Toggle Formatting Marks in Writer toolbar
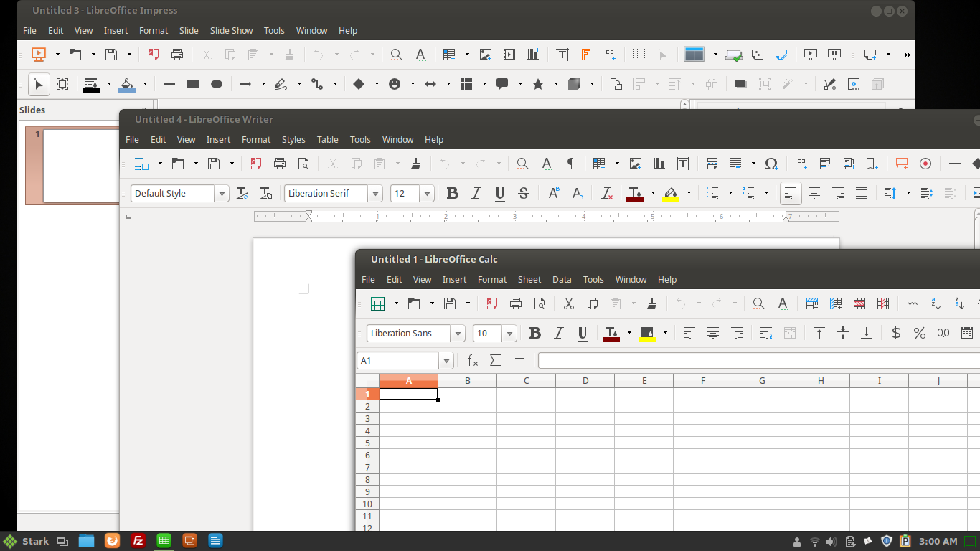Viewport: 980px width, 551px height. pyautogui.click(x=570, y=164)
